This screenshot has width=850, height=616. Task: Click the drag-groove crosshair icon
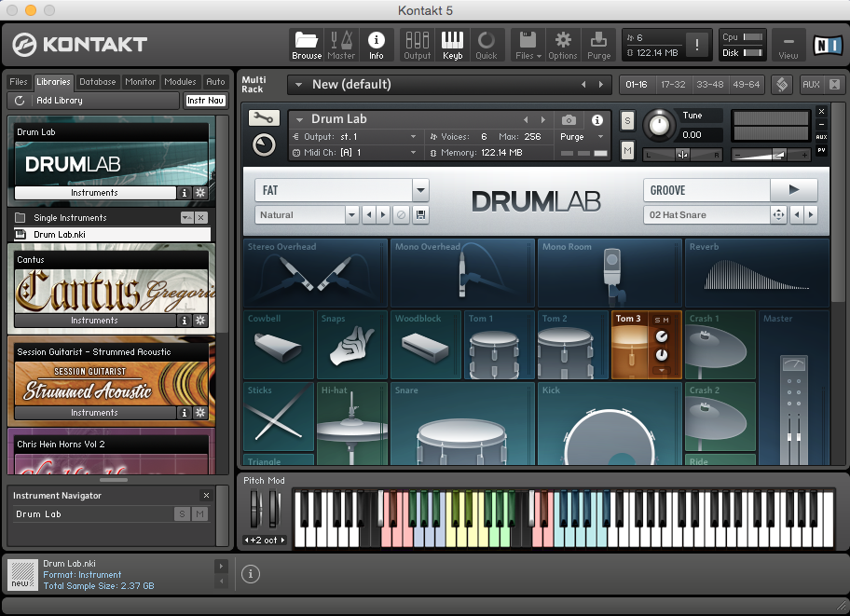778,214
